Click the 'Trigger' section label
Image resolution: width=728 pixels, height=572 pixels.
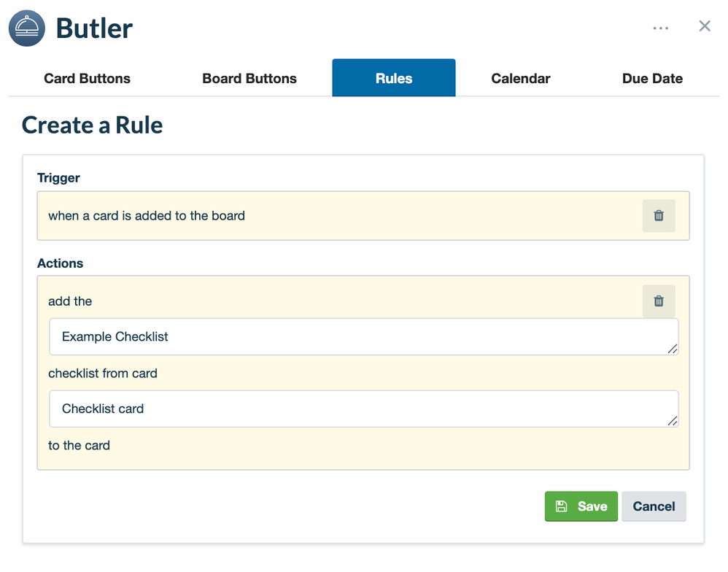click(58, 178)
